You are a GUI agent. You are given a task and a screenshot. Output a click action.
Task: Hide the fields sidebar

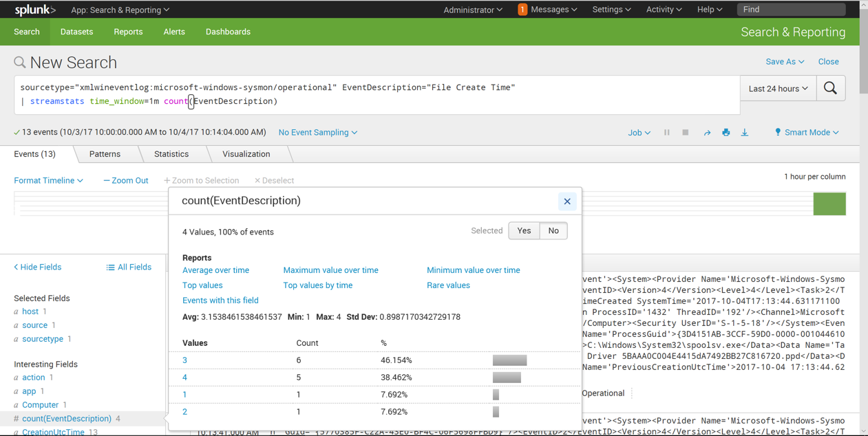click(x=38, y=267)
